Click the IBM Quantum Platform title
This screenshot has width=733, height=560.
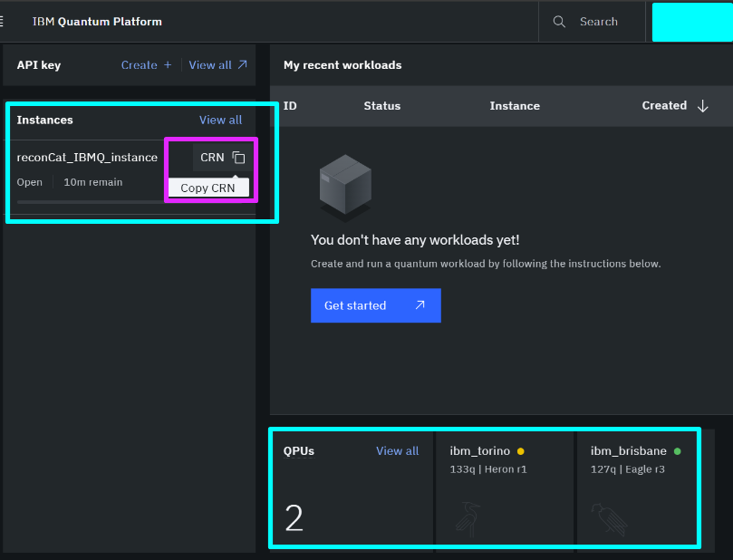click(97, 22)
